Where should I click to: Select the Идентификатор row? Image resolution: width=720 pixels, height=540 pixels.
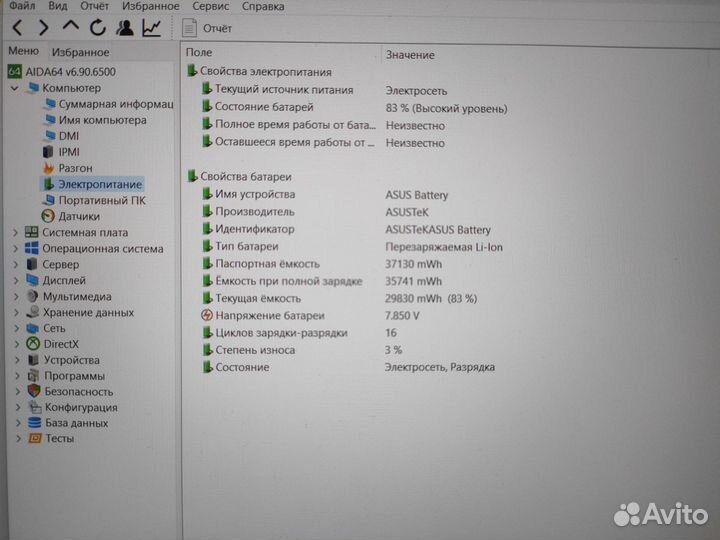(346, 229)
